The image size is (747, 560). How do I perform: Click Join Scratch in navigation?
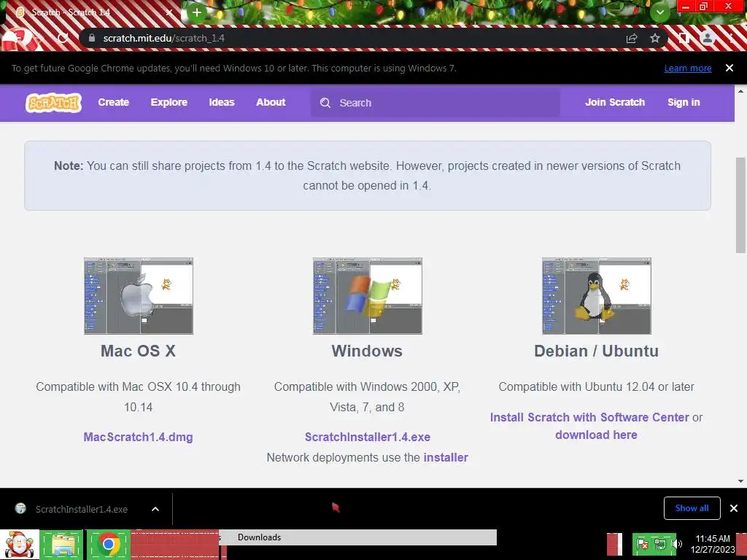pyautogui.click(x=614, y=102)
